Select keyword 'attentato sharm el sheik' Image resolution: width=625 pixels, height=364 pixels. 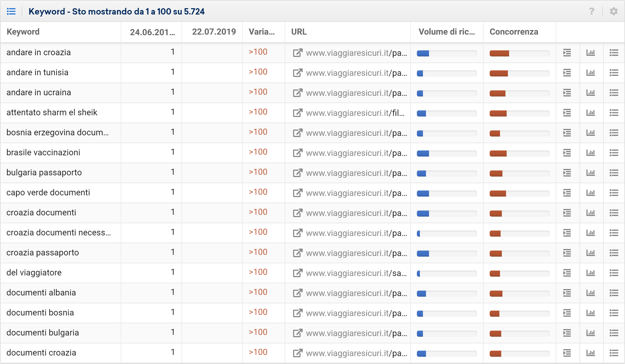(x=52, y=113)
